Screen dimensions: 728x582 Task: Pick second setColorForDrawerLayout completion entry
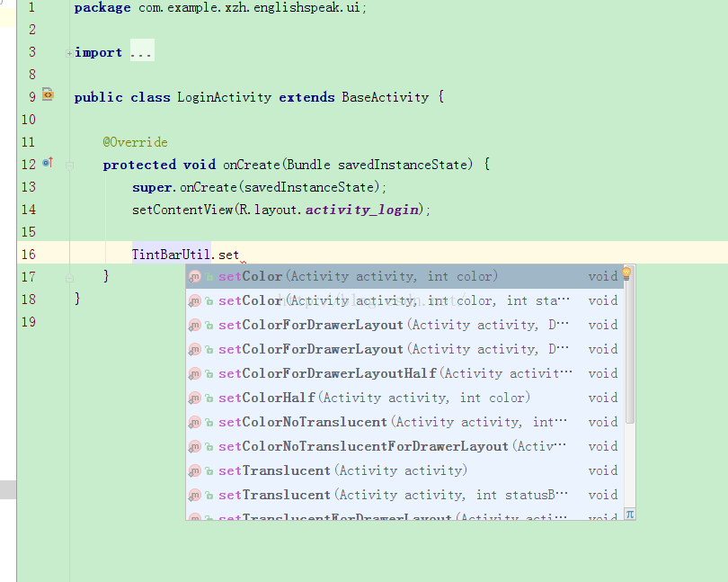coord(404,349)
